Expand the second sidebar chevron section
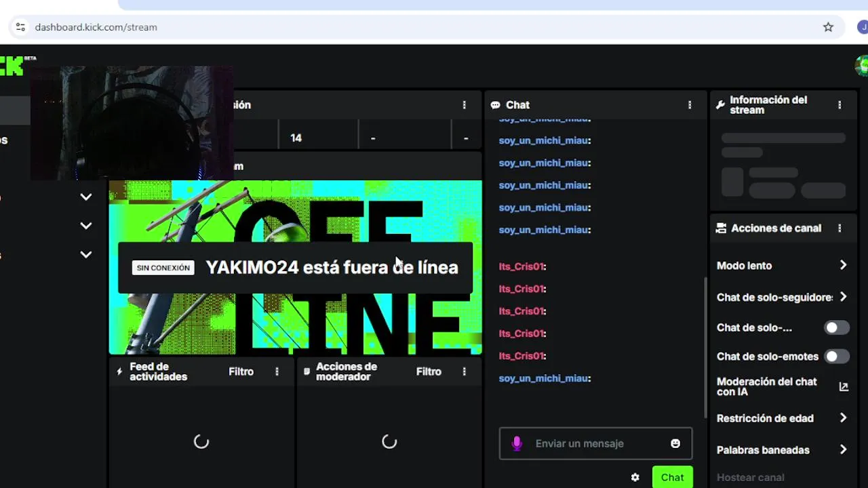 pyautogui.click(x=86, y=226)
